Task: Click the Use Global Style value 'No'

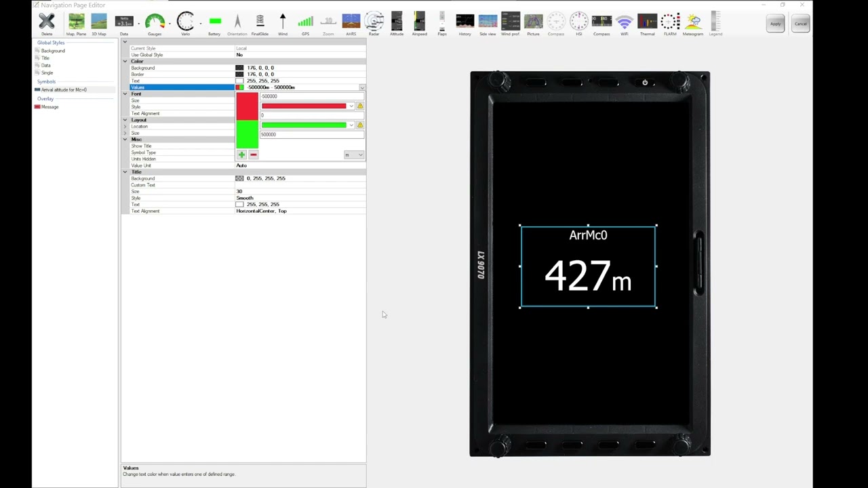Action: tap(239, 55)
